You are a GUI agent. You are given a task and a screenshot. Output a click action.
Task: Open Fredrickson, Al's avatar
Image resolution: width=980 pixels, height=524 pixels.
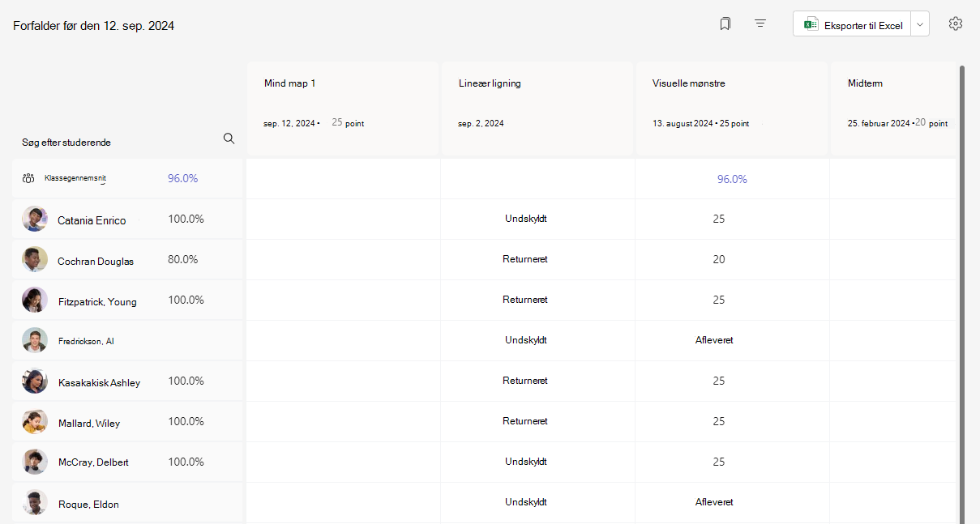point(35,340)
